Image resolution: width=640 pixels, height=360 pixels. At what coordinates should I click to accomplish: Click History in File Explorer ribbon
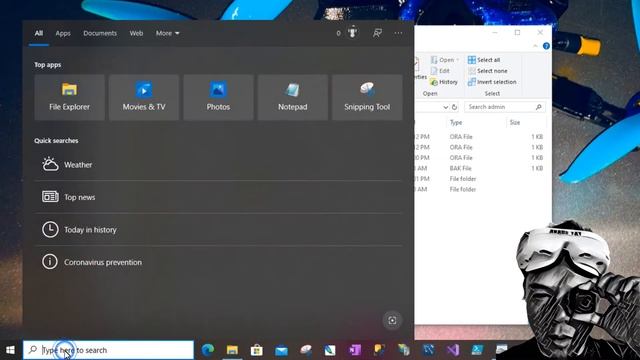tap(444, 82)
